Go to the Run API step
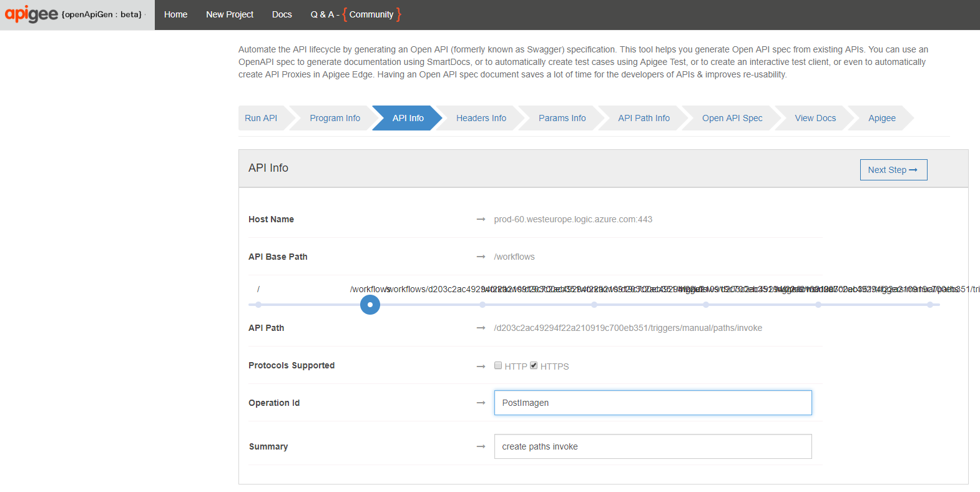Viewport: 980px width, 492px height. coord(261,118)
